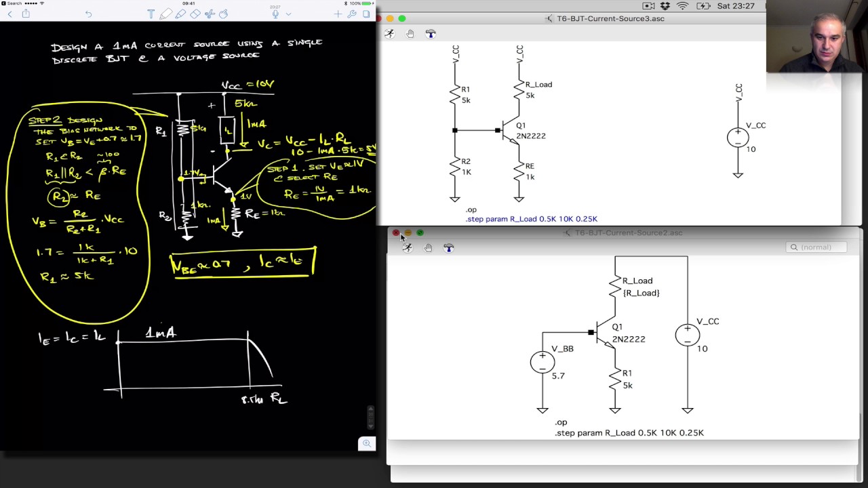Click Control Panel hammer icon in Current-Source2 window
Image resolution: width=868 pixels, height=488 pixels.
448,248
